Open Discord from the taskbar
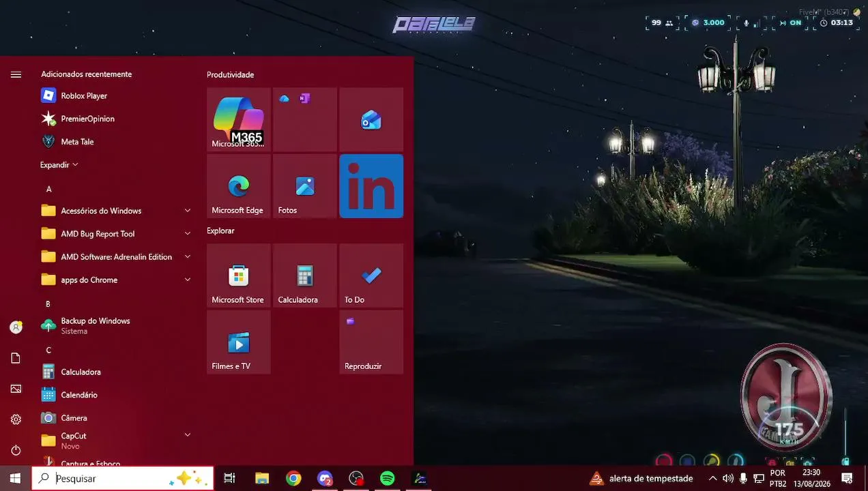 325,479
